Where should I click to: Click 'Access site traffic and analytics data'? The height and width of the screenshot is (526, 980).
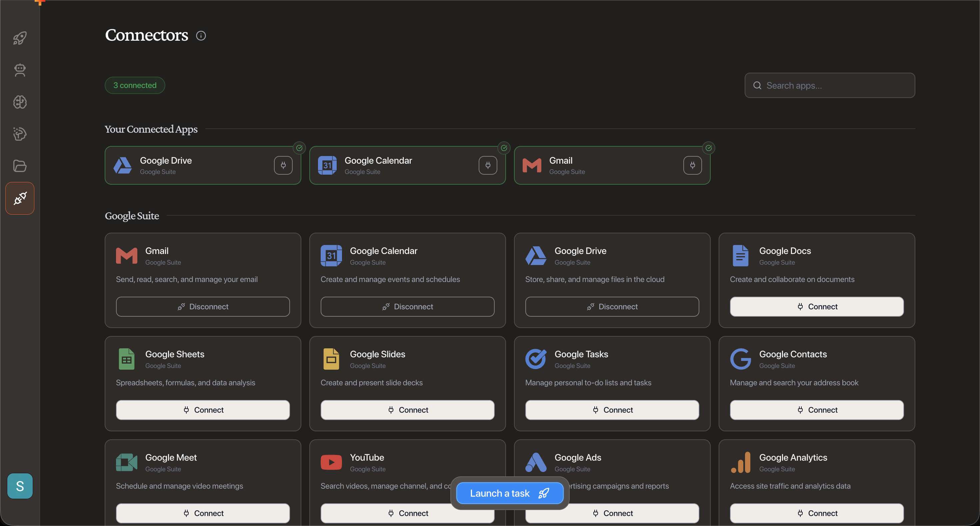(790, 486)
